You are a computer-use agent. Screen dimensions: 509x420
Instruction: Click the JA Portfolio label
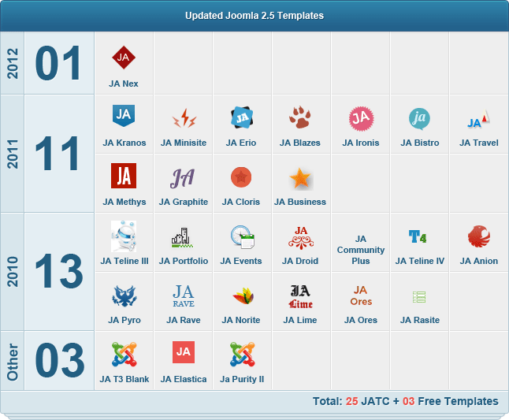(184, 261)
